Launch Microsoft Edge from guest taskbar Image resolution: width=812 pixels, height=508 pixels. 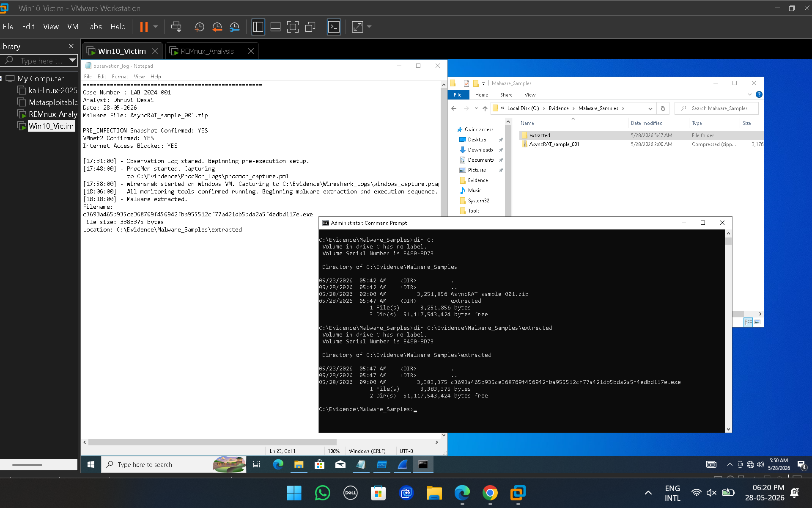(x=278, y=464)
